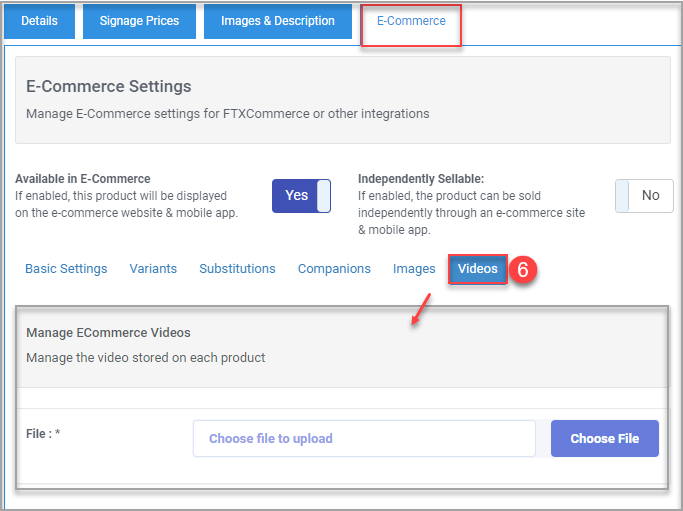Click the red step 6 badge
The height and width of the screenshot is (511, 683).
(x=523, y=269)
